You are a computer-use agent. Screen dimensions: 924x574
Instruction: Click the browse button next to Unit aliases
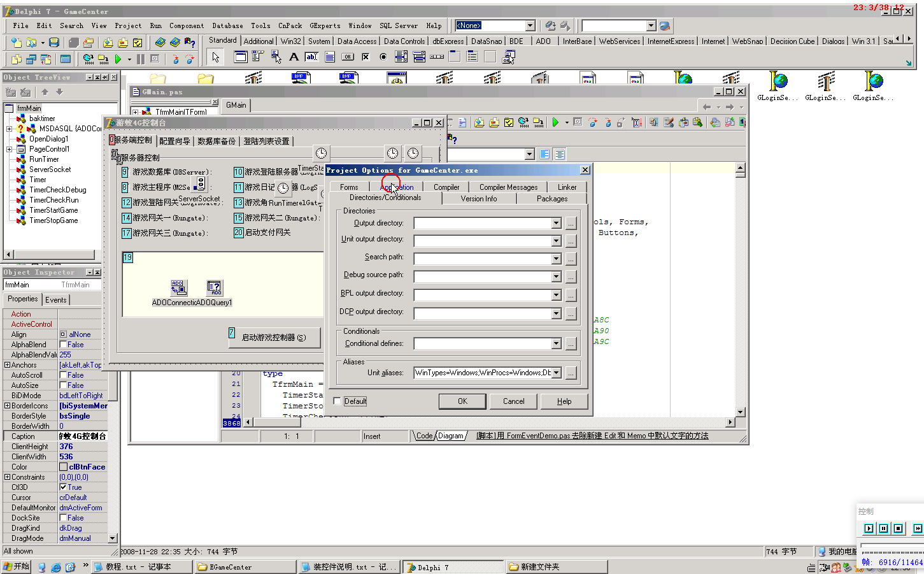click(571, 373)
